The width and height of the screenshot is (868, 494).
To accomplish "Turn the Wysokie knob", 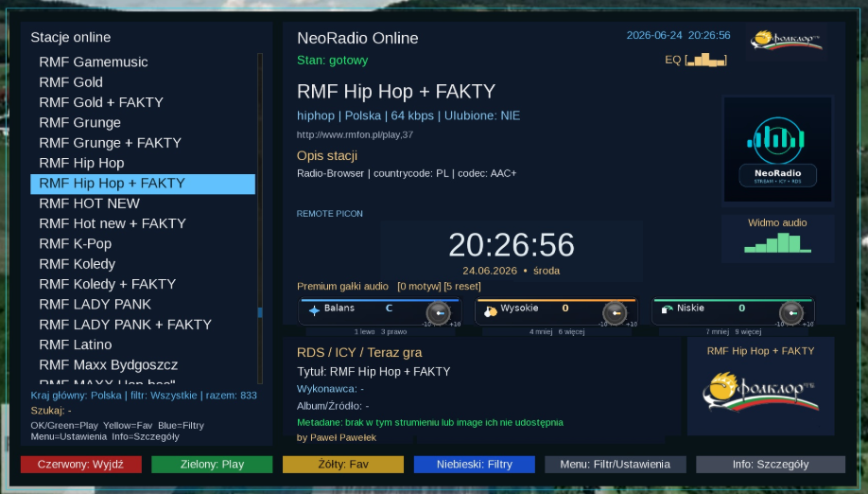I will [x=615, y=313].
